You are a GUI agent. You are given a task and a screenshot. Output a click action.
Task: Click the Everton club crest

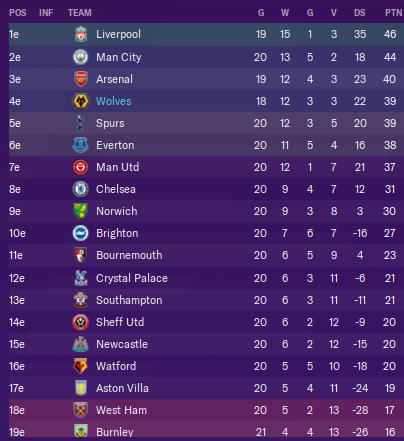pyautogui.click(x=80, y=145)
